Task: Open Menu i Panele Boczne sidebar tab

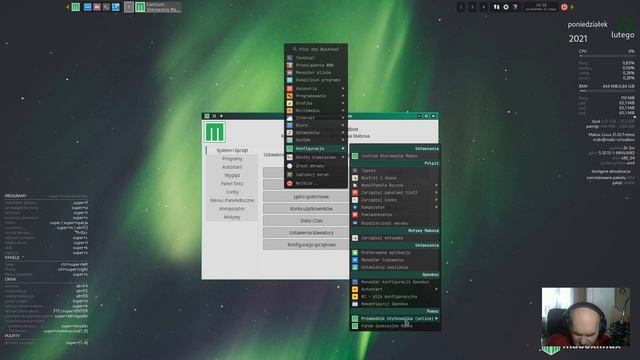Action: (232, 200)
